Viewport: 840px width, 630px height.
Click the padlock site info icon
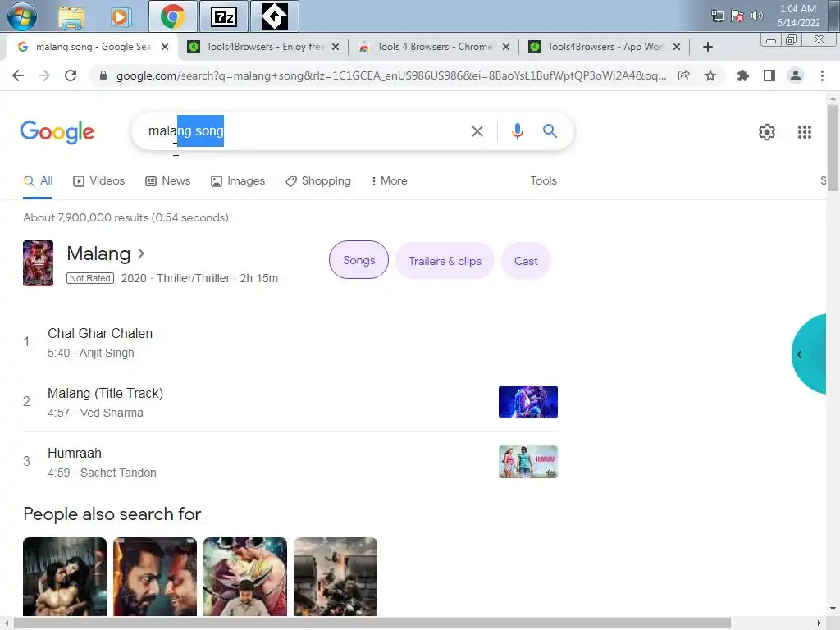103,75
